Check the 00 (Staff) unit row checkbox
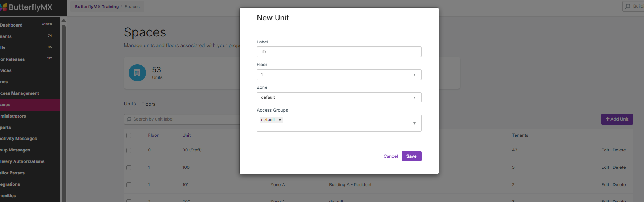The width and height of the screenshot is (644, 202). click(x=129, y=150)
